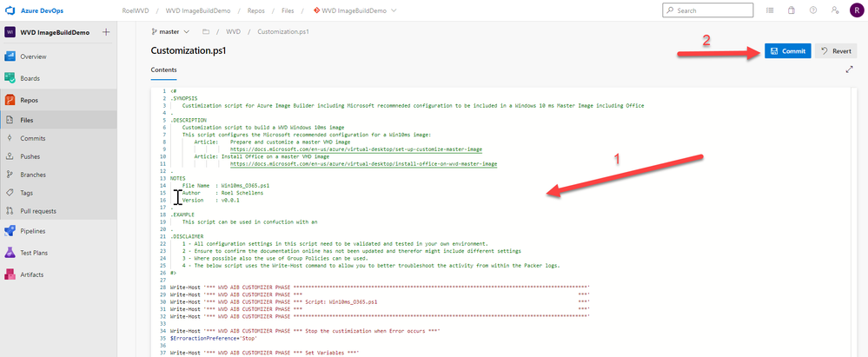Viewport: 868px width, 357px height.
Task: Click Customization.ps1 in the file path
Action: [283, 31]
